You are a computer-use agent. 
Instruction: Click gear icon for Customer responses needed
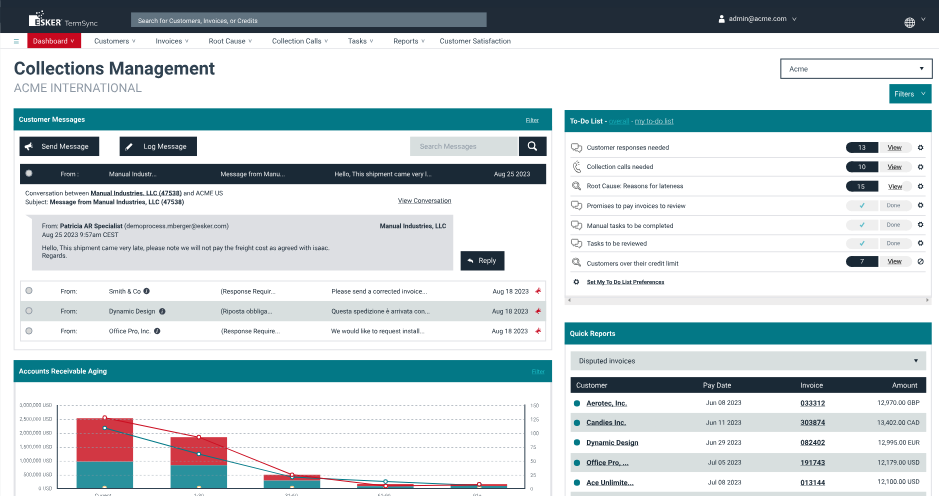click(x=920, y=147)
